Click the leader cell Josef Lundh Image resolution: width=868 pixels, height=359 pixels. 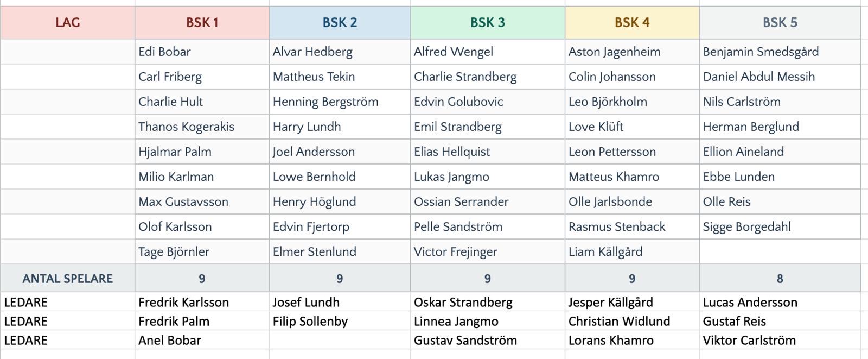point(340,302)
